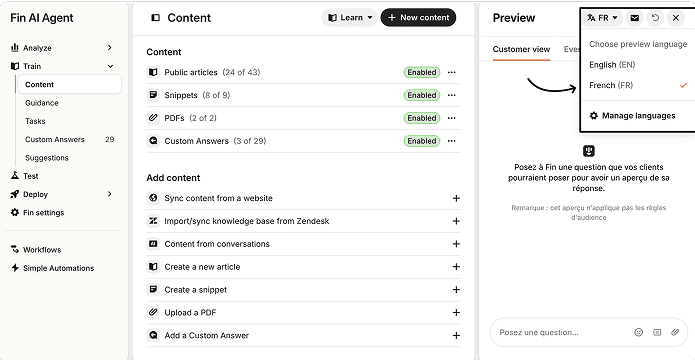Reset preview with the undo arrow icon
The image size is (695, 360).
tap(655, 18)
